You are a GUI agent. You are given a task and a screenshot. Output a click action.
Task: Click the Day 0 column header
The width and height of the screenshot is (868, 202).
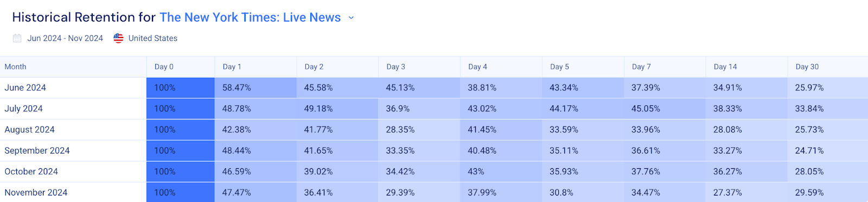[164, 67]
